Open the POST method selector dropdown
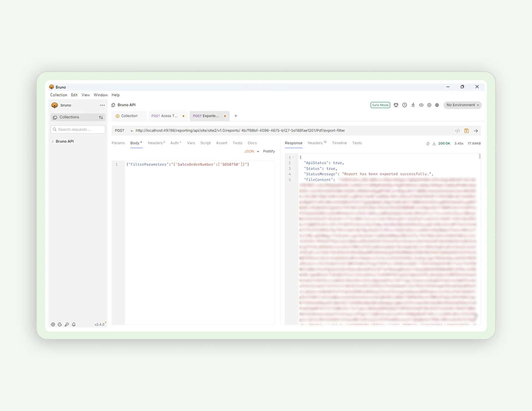The height and width of the screenshot is (411, 532). [x=123, y=131]
